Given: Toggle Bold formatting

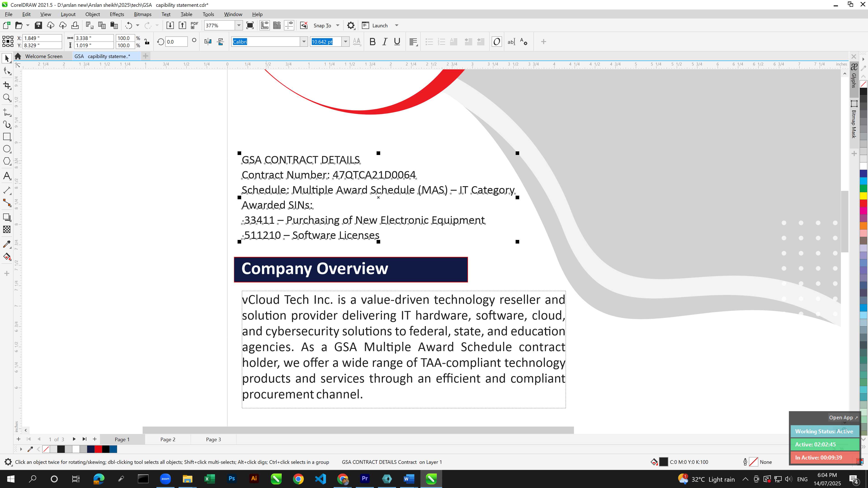Looking at the screenshot, I should (372, 42).
